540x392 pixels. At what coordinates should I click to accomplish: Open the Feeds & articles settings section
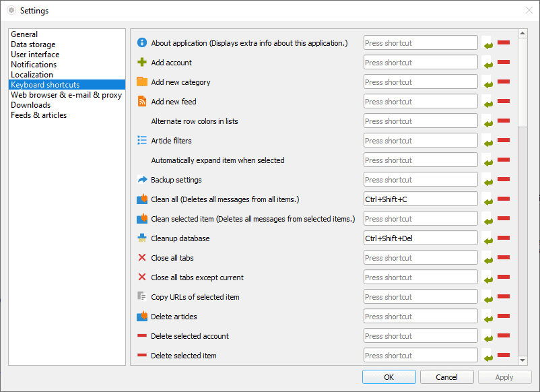coord(39,115)
